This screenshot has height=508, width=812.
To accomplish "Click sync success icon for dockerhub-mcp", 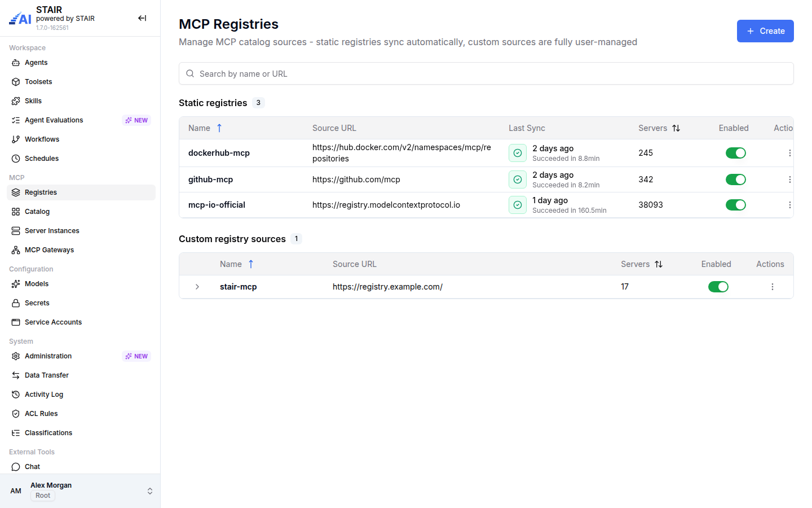I will point(518,153).
